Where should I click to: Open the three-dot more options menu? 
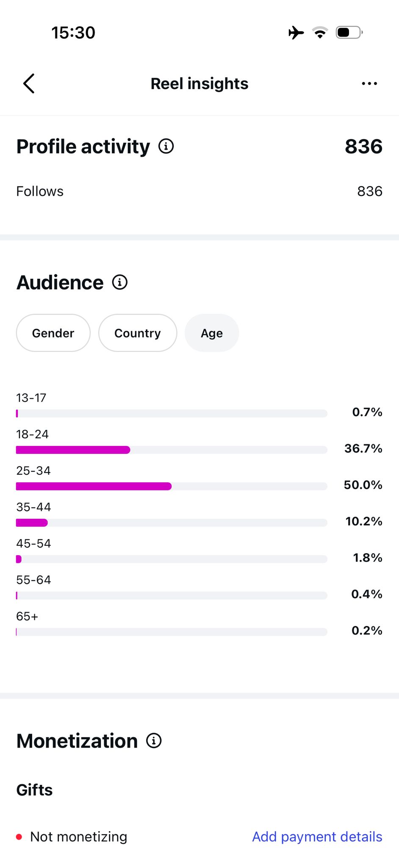tap(369, 83)
